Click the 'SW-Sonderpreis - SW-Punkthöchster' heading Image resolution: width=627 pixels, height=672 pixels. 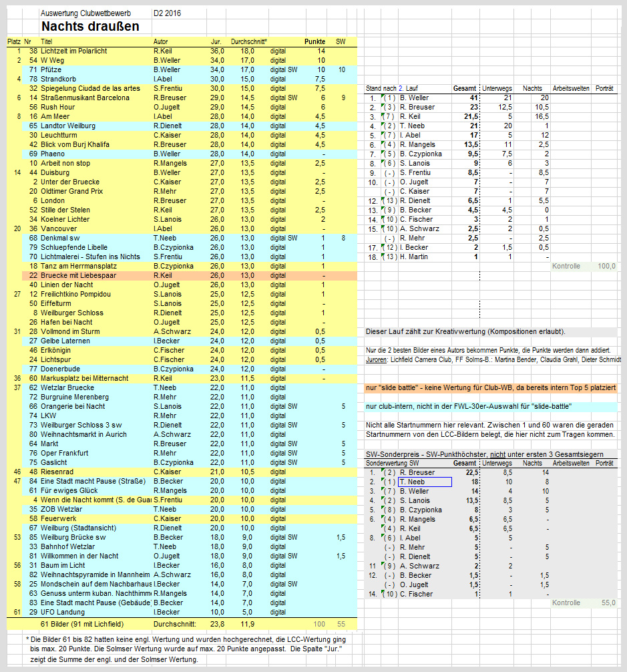click(x=484, y=454)
